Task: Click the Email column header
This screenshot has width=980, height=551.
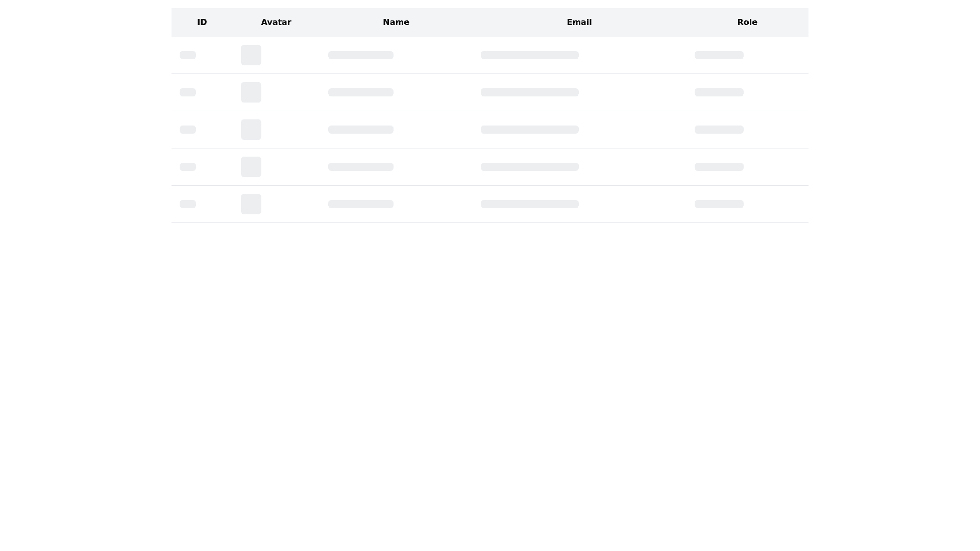Action: [x=579, y=22]
